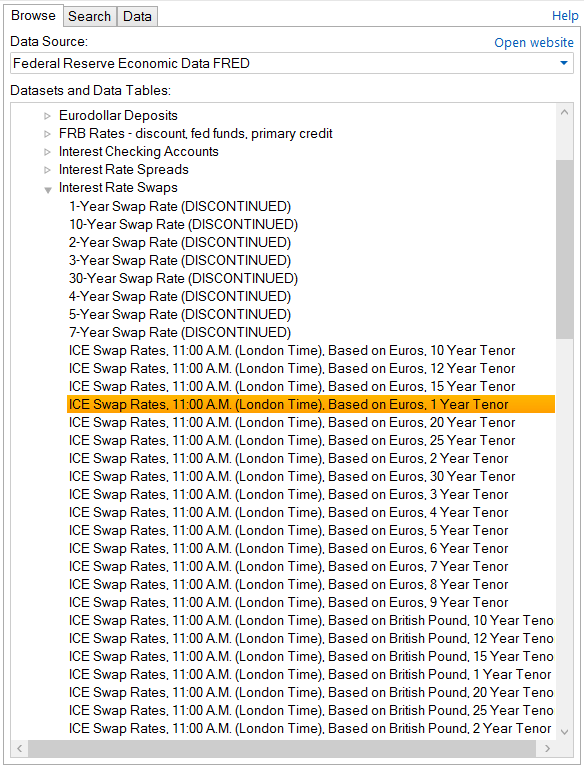Select ICE Swap Rates Euros 6 Year Tenor
Viewport: 584px width, 768px height.
coord(289,549)
